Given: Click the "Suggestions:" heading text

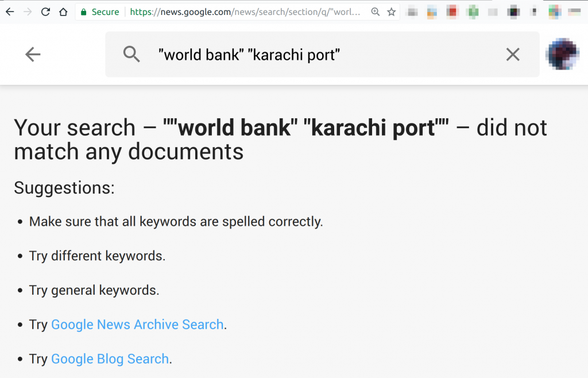Looking at the screenshot, I should (64, 187).
